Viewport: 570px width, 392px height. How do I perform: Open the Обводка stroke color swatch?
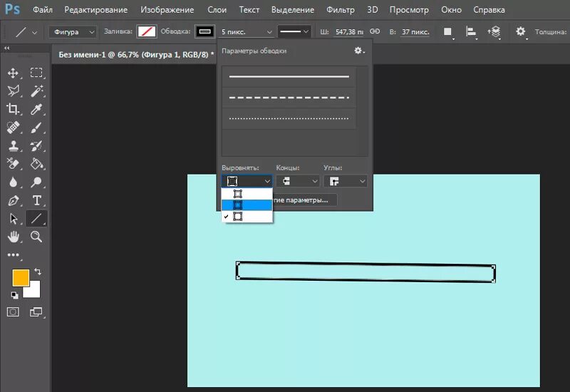point(204,31)
